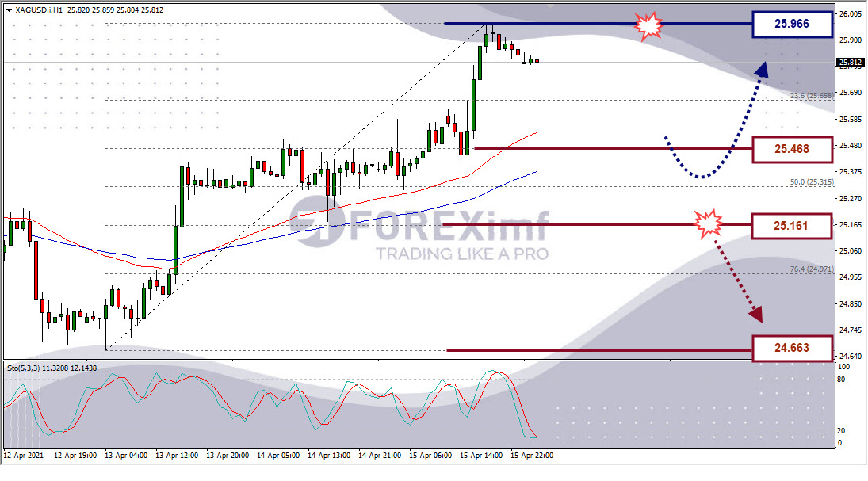
Task: Select the Fibonacci label 50.0 (25.315)
Action: (812, 181)
